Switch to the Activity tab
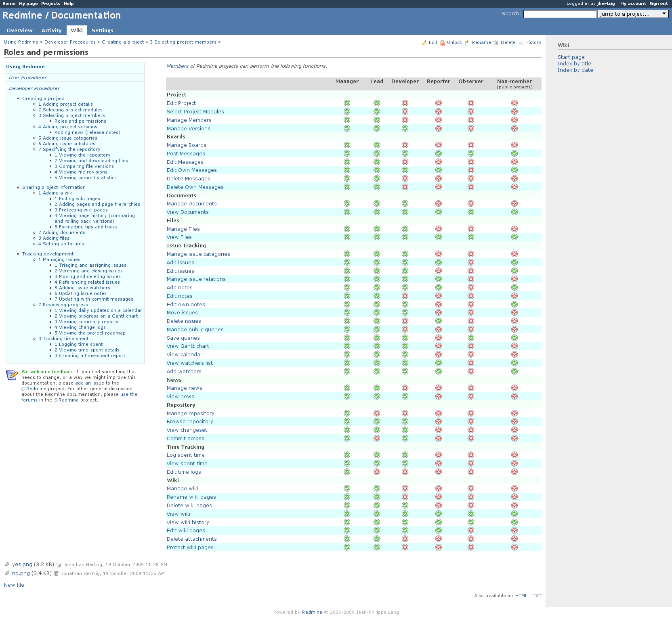The image size is (672, 617). click(52, 30)
